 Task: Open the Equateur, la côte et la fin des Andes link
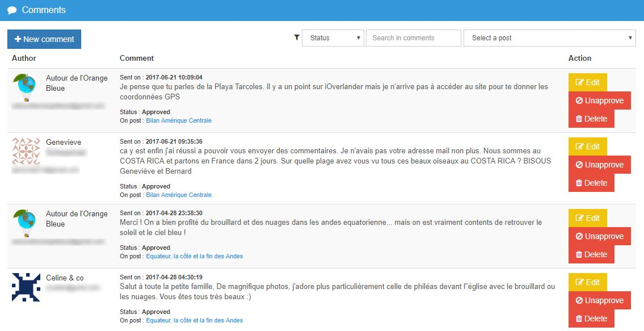(x=195, y=256)
